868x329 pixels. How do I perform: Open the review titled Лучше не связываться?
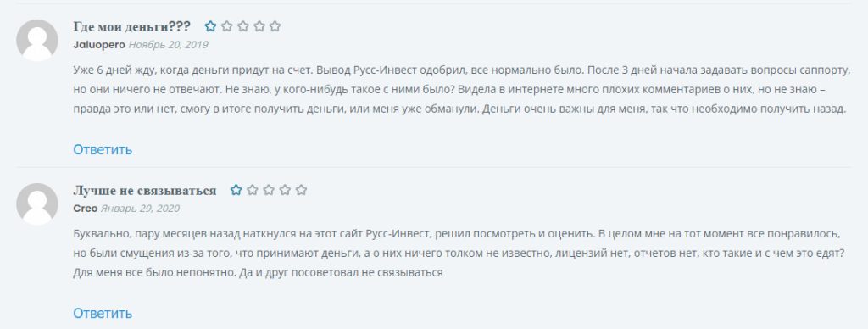click(144, 191)
